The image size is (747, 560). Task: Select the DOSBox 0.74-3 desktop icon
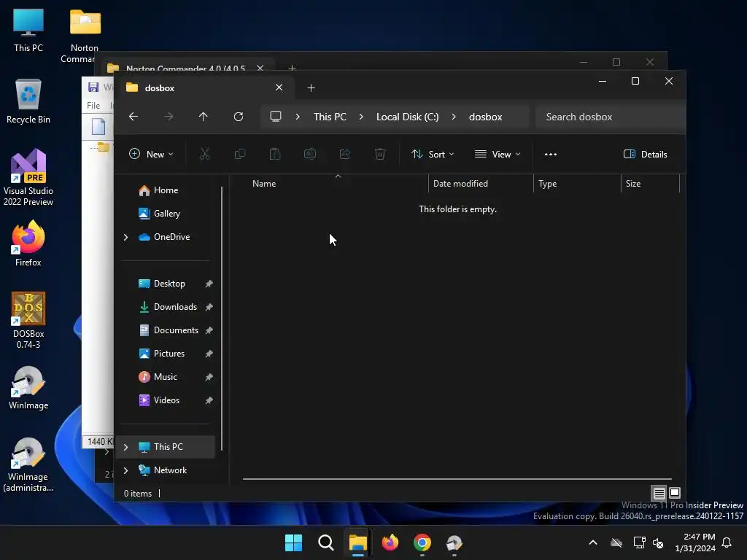[x=28, y=320]
